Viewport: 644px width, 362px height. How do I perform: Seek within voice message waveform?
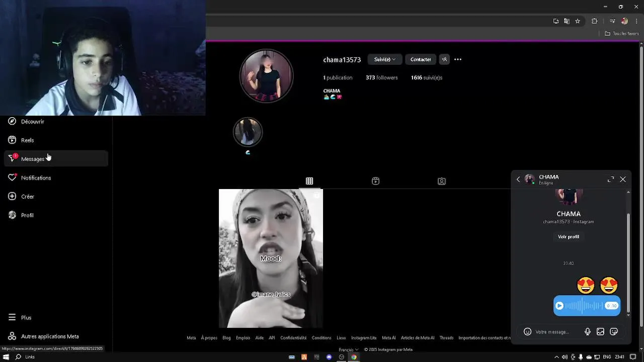(584, 306)
